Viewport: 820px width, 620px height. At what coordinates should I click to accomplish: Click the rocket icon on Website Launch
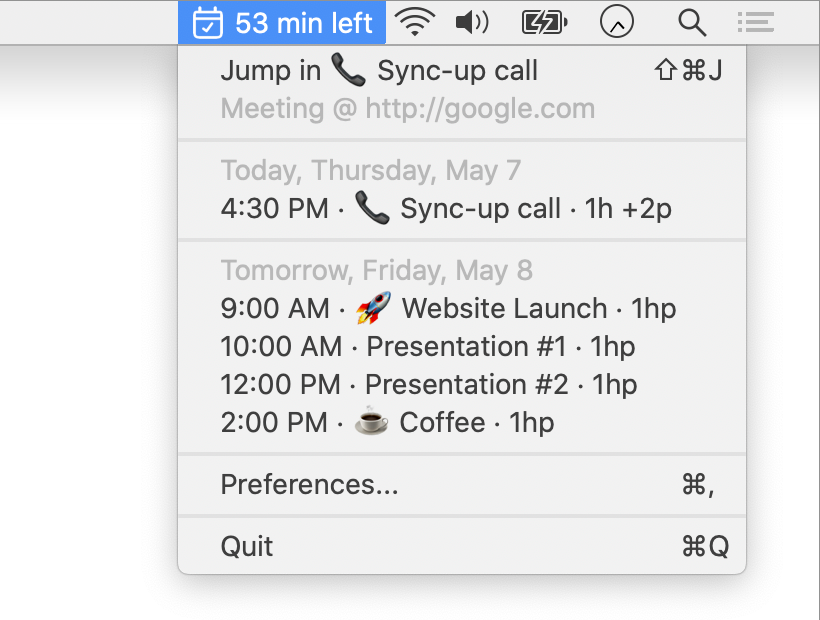click(369, 308)
